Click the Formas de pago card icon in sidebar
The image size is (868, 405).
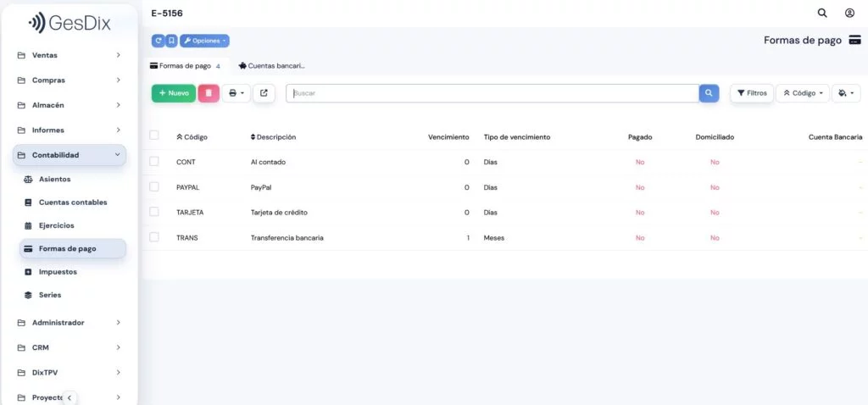[28, 249]
